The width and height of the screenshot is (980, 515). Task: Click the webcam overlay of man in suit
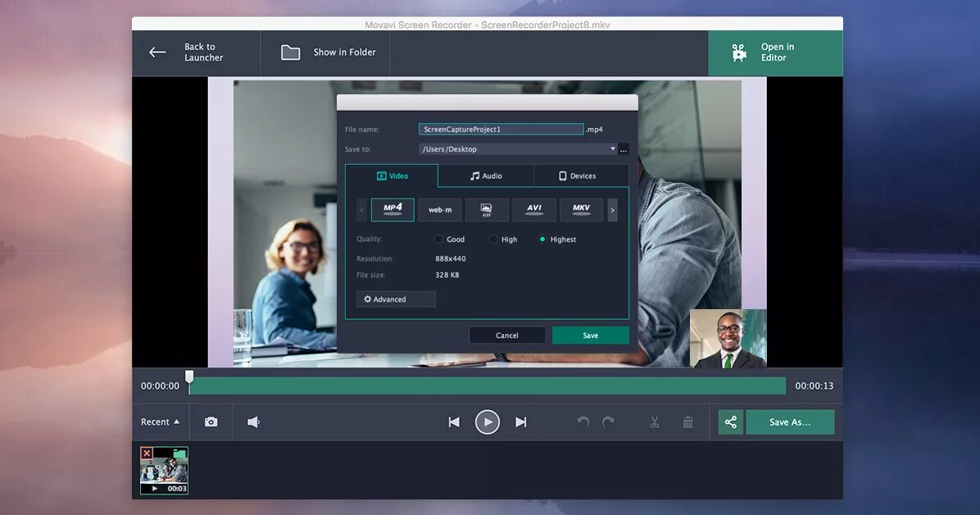pos(728,339)
